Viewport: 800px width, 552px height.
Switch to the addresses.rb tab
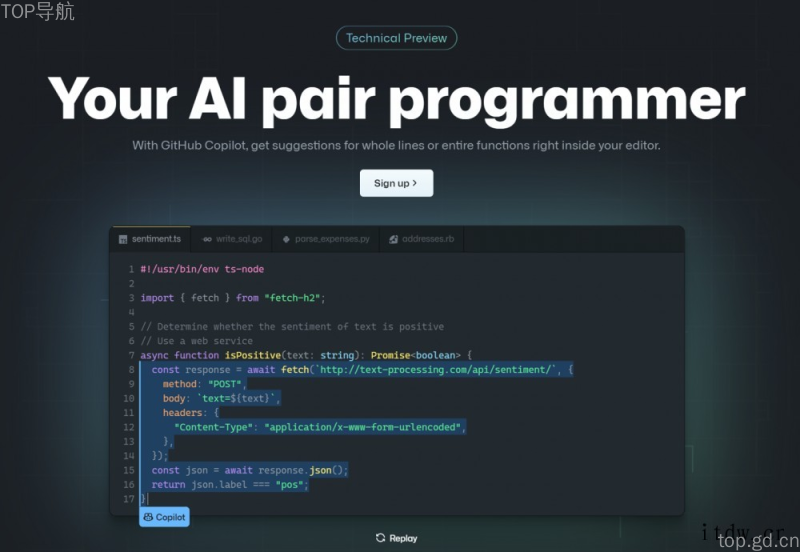[421, 239]
